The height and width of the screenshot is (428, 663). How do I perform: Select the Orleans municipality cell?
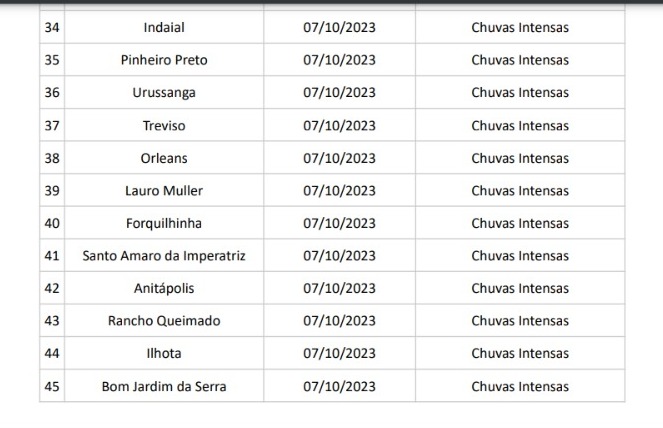click(164, 158)
